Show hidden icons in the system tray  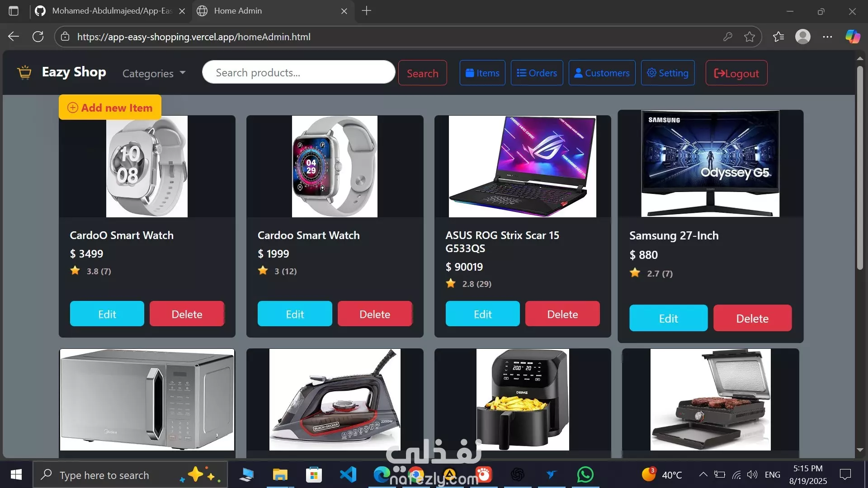[703, 474]
